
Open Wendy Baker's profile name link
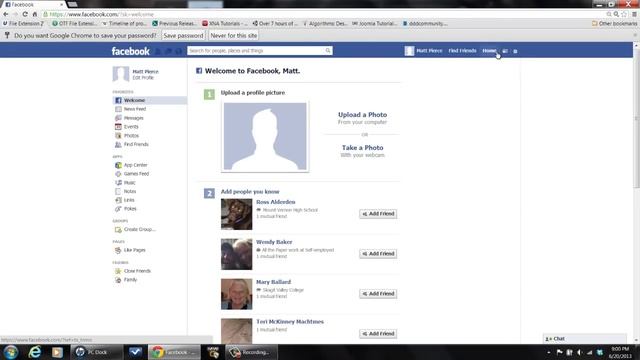[x=274, y=242]
